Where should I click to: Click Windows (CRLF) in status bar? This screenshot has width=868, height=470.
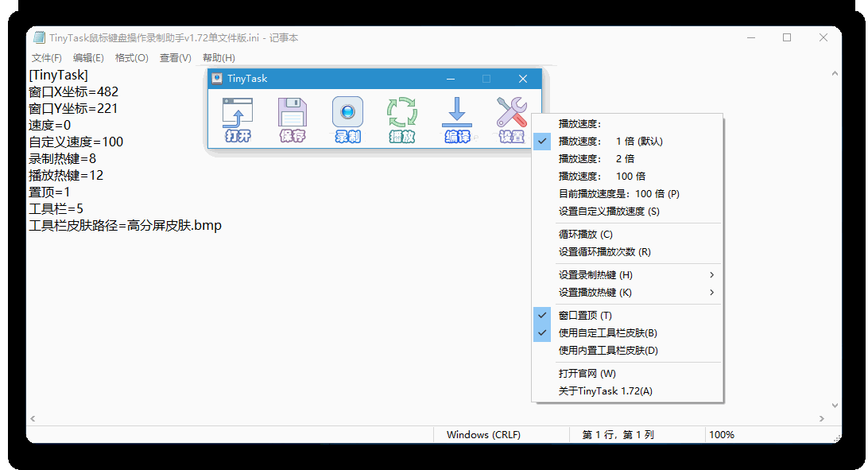[484, 434]
